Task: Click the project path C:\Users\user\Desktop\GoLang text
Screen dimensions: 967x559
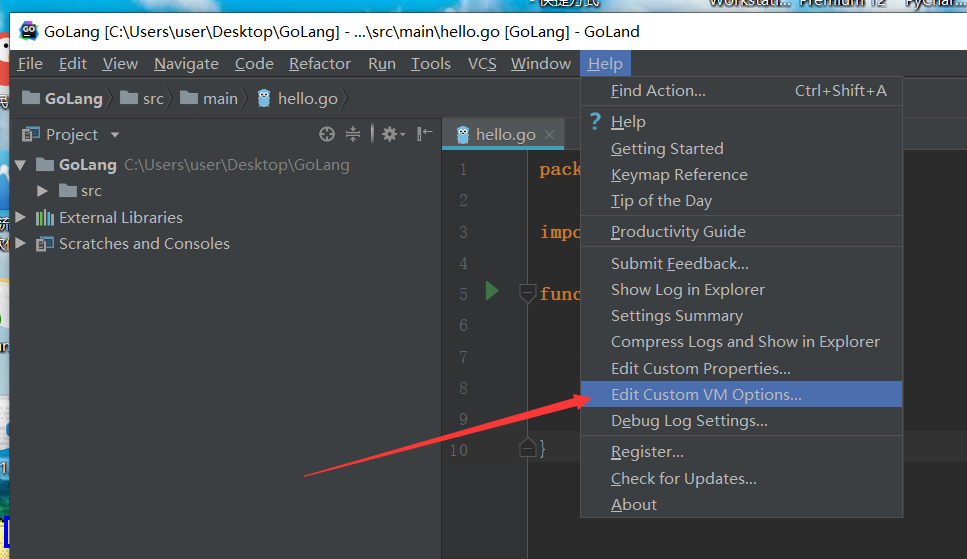Action: pos(237,165)
